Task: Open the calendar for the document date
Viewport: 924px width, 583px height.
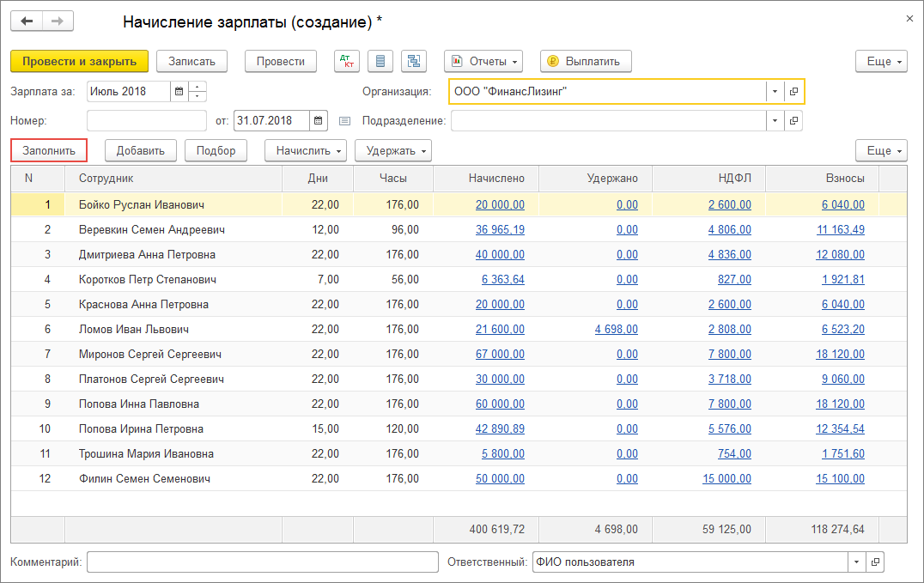Action: [319, 121]
